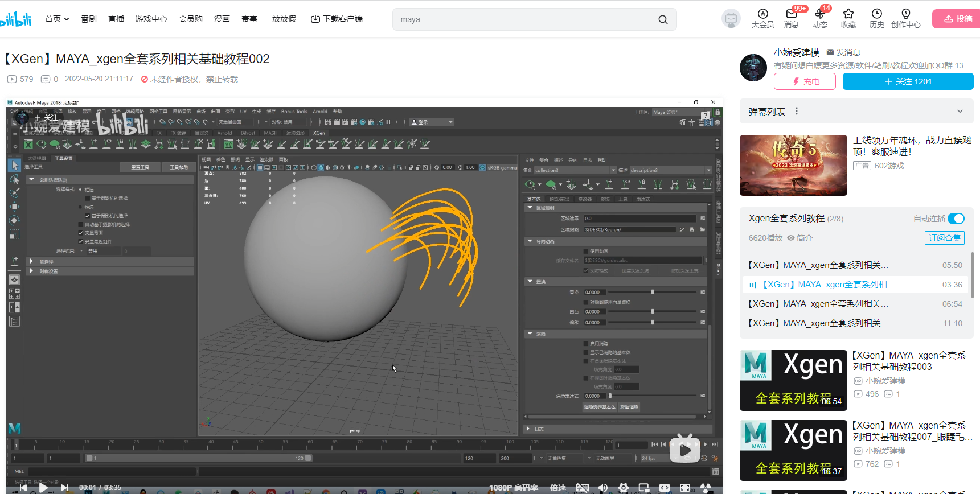Viewport: 980px width, 494px height.
Task: Click the search magnifier icon
Action: pyautogui.click(x=663, y=19)
